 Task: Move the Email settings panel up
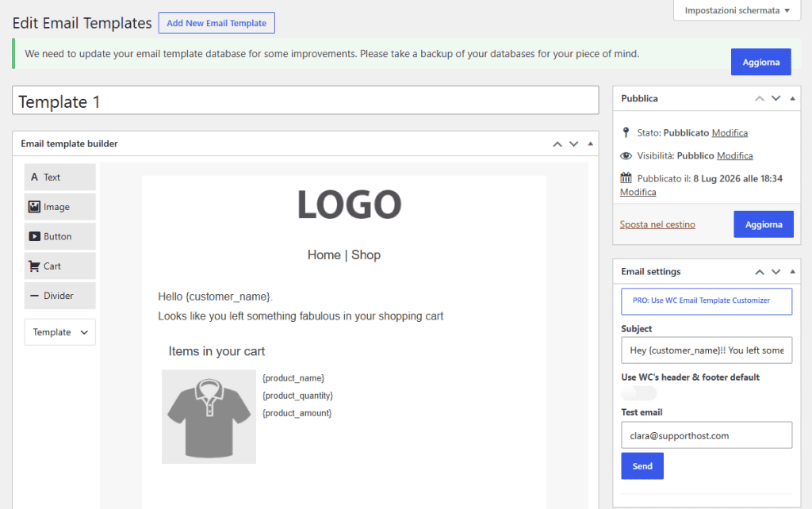click(759, 272)
